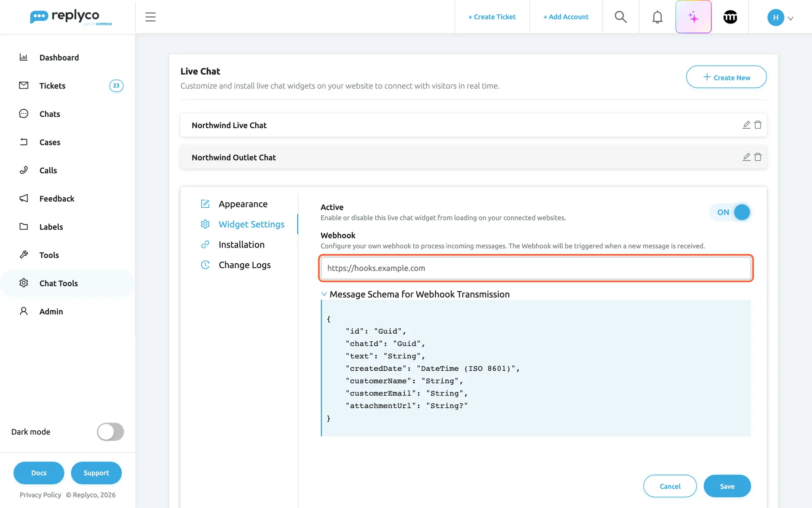Open the notifications bell

point(657,17)
